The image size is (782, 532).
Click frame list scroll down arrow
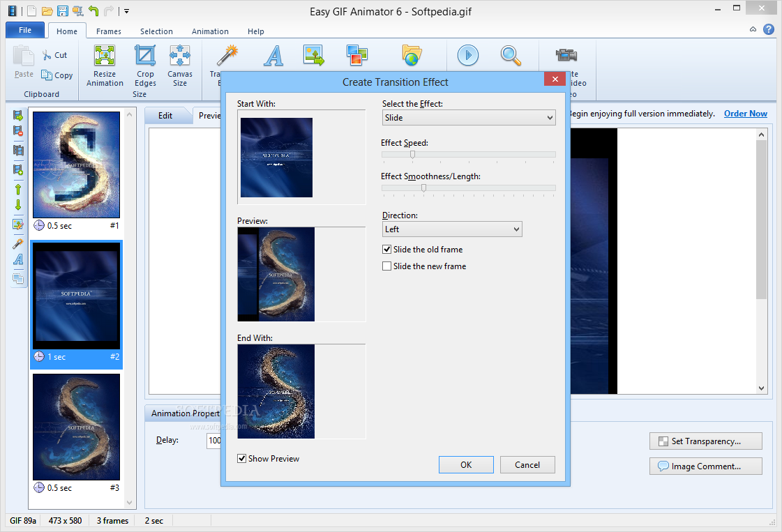[130, 503]
